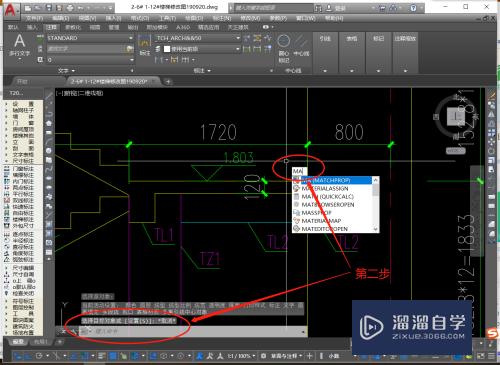Viewport: 500px width, 365px height.
Task: Click the white dimension layer color swatch
Action: (x=167, y=49)
